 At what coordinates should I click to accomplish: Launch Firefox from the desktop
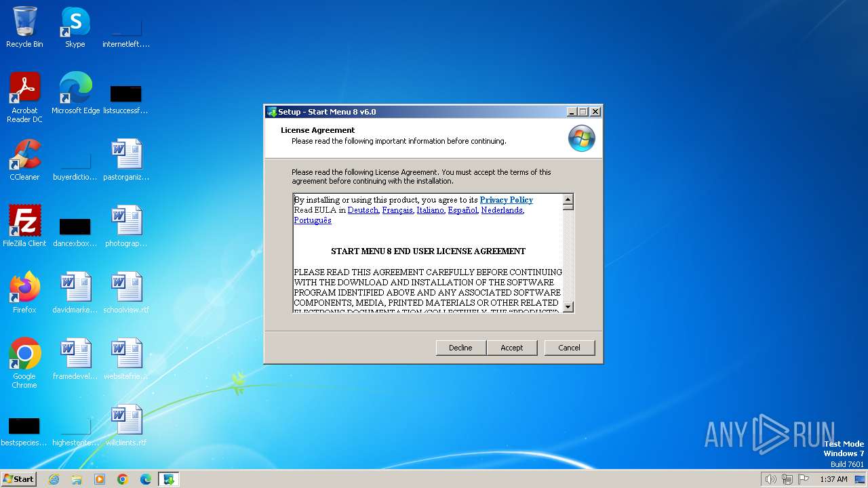click(24, 292)
